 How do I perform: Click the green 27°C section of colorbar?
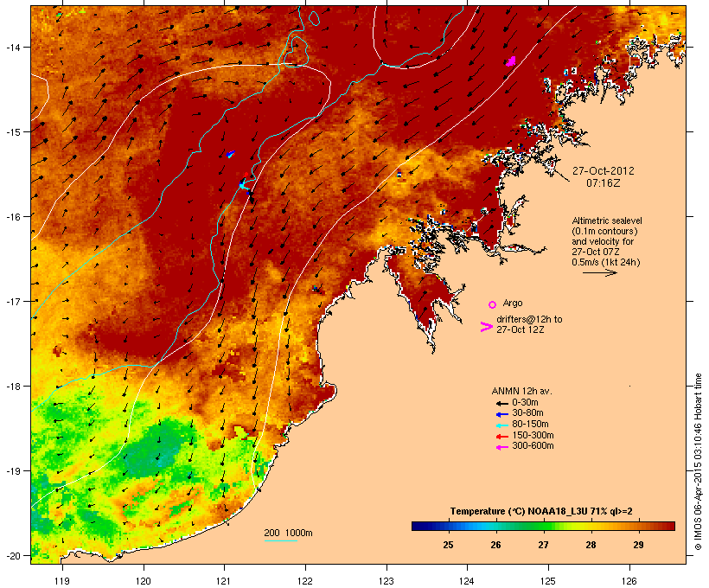543,526
